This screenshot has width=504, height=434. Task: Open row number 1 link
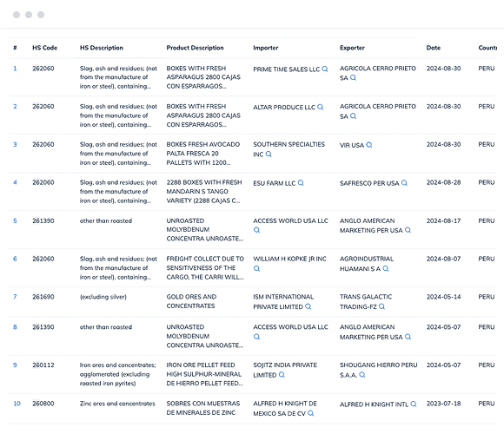pos(15,69)
